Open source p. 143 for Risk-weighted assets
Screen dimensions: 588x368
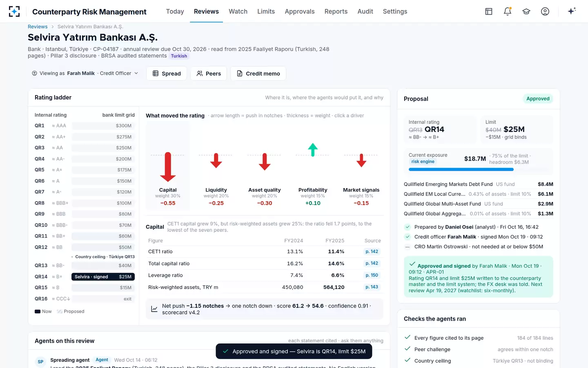[x=372, y=287]
